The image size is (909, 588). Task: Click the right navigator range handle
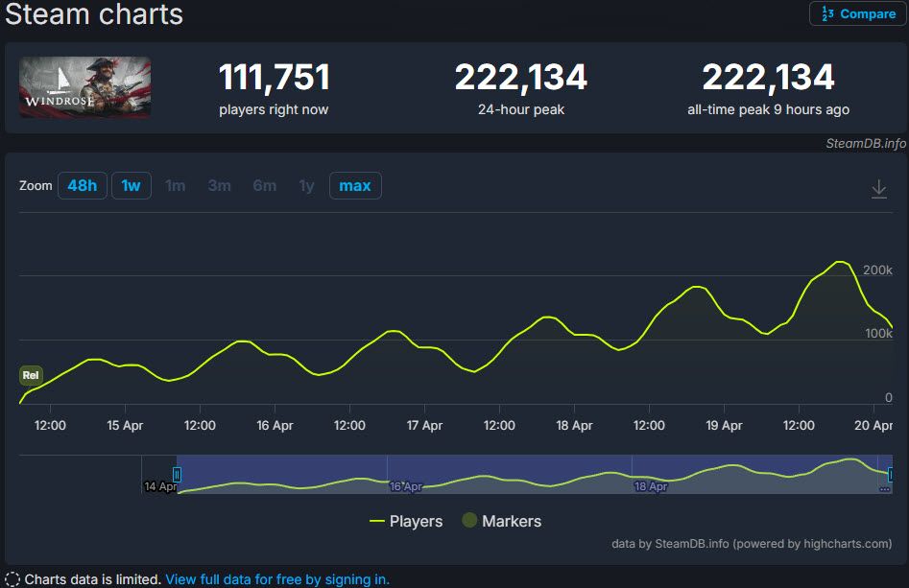pyautogui.click(x=892, y=474)
